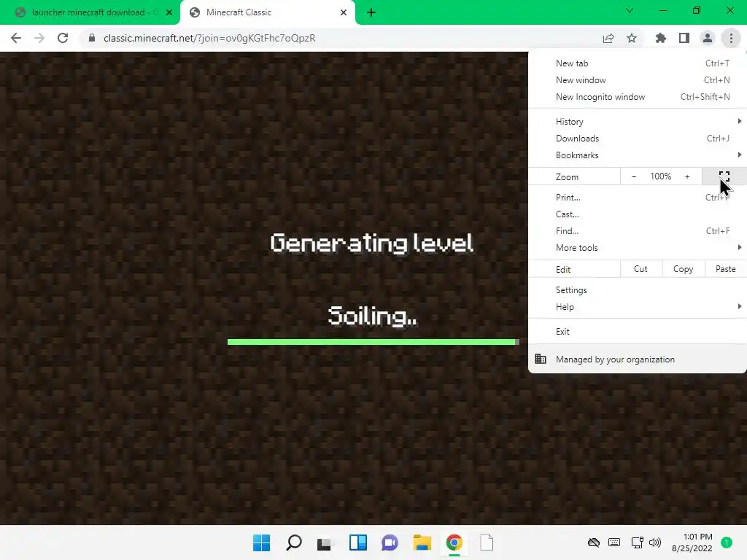Screen dimensions: 747x560
Task: Choose New window from menu
Action: point(638,80)
